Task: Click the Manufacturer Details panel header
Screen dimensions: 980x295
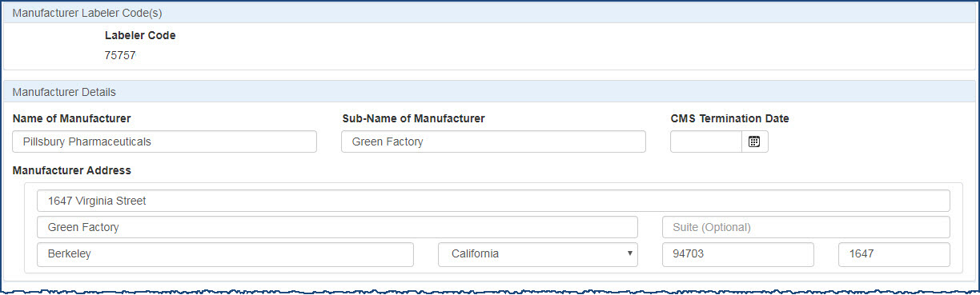Action: [490, 91]
